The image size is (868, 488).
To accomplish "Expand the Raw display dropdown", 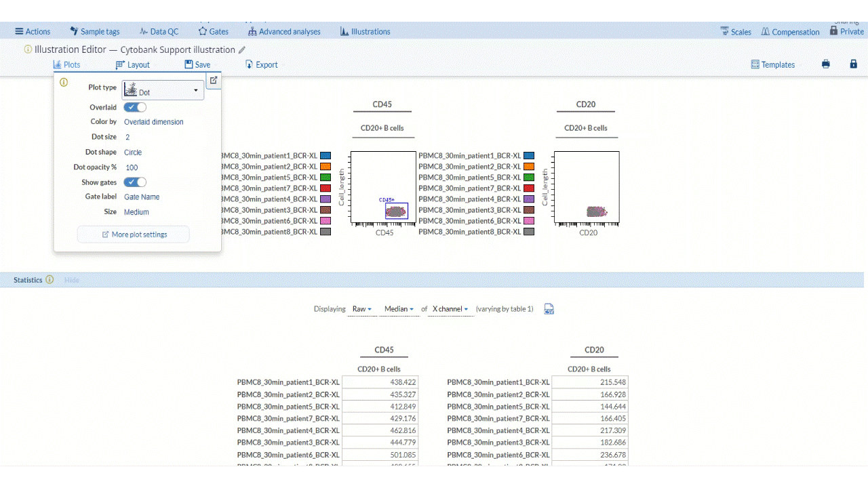I will coord(361,309).
